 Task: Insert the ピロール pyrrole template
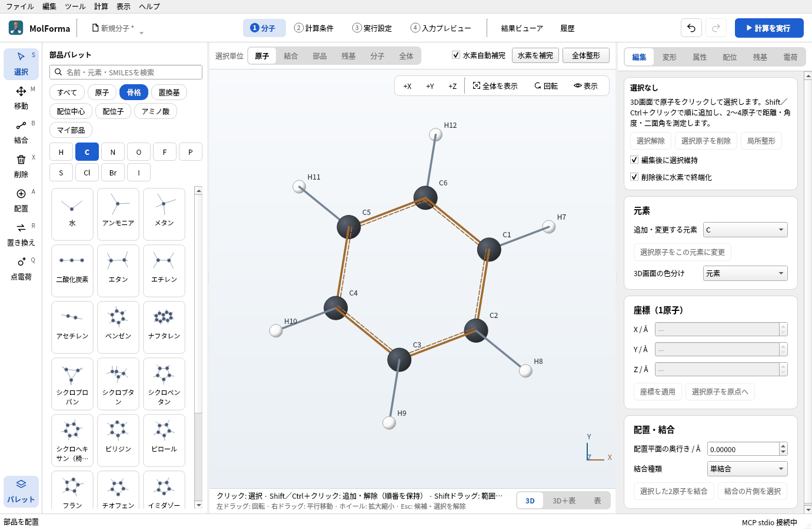coord(164,440)
